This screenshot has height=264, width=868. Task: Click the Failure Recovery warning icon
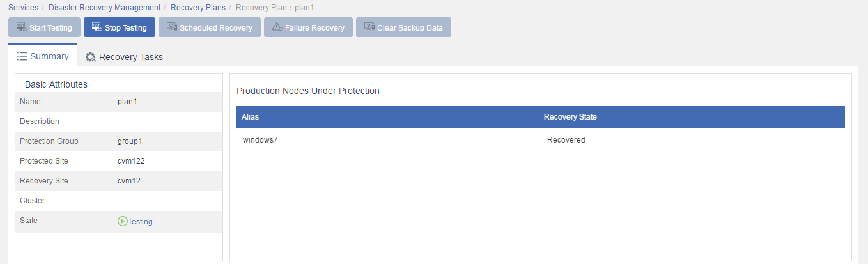(277, 27)
